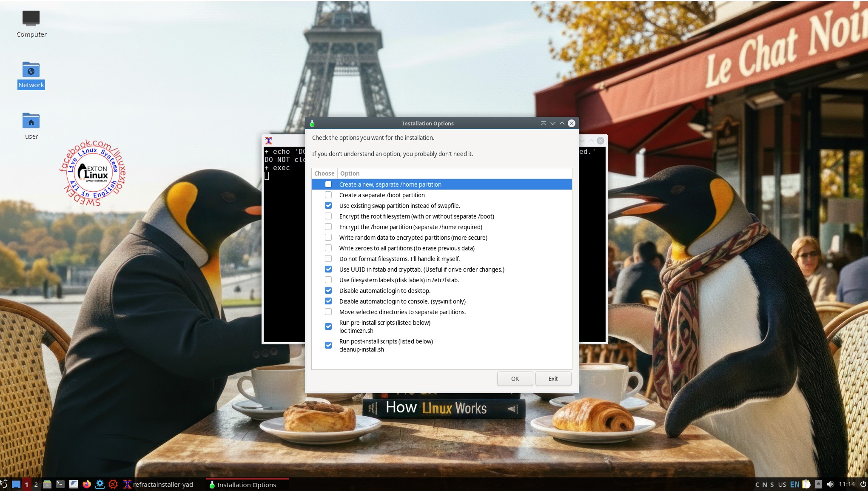The height and width of the screenshot is (491, 868).
Task: Open the clipboard manager tray icon
Action: 806,484
